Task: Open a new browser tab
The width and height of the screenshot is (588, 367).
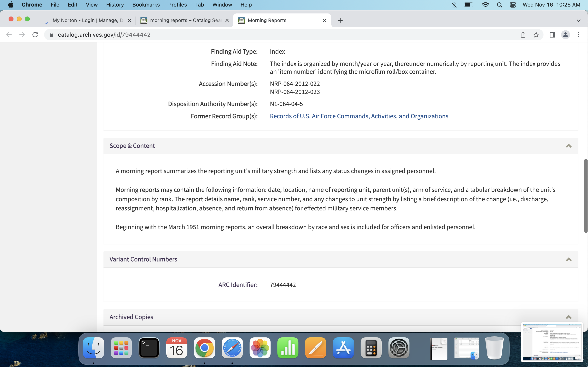Action: [x=340, y=20]
